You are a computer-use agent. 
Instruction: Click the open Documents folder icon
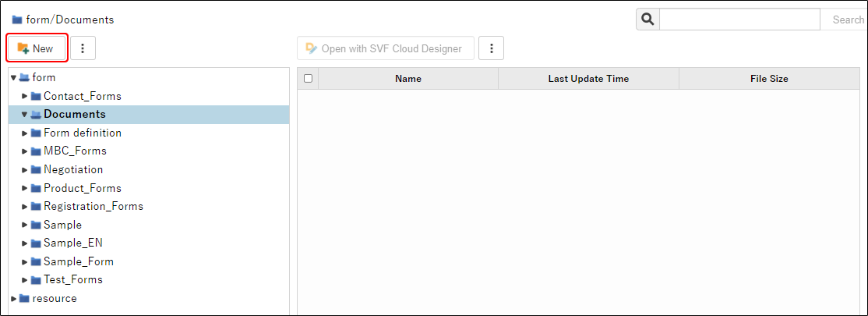pos(36,115)
